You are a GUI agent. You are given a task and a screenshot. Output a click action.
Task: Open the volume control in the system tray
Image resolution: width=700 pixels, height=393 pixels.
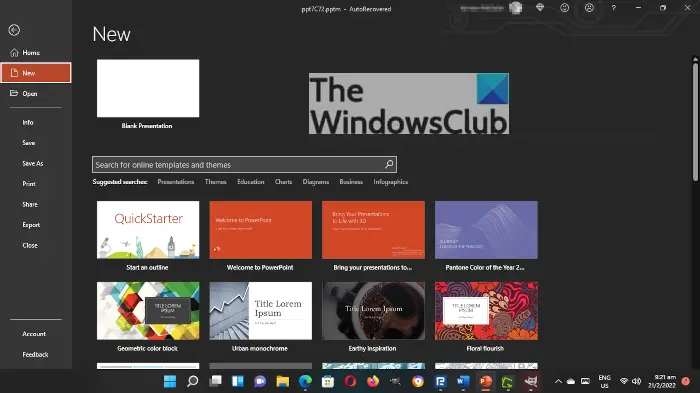click(637, 381)
